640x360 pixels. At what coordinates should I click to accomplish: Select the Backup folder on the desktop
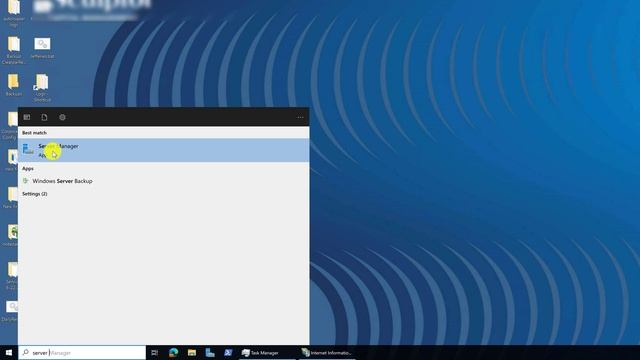tap(13, 85)
